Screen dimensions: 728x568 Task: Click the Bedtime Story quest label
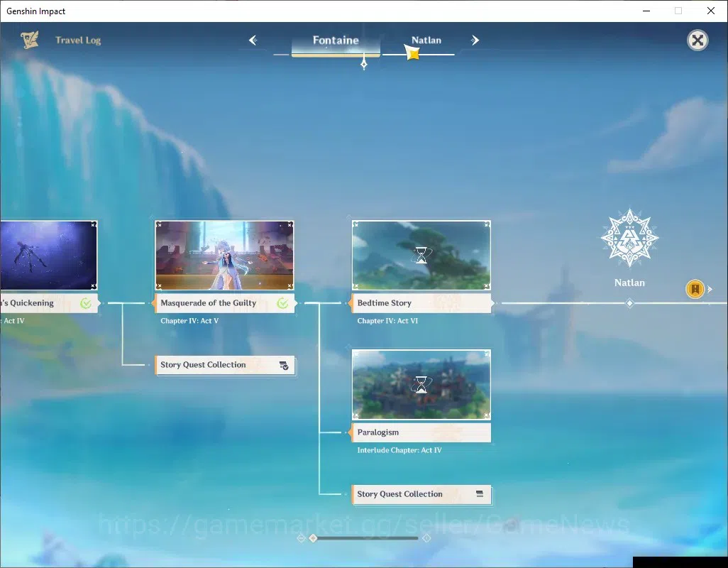[x=421, y=303]
